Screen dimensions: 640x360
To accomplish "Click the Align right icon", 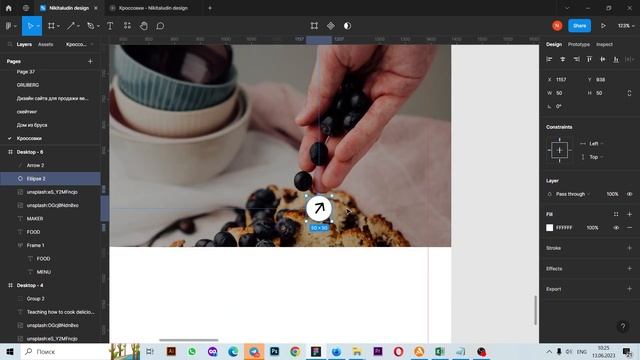I will pos(576,60).
